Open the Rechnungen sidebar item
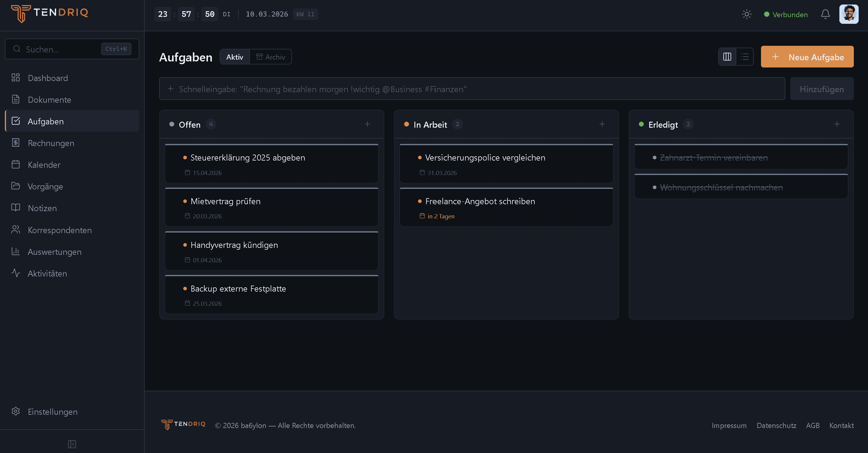The image size is (868, 453). click(x=51, y=143)
